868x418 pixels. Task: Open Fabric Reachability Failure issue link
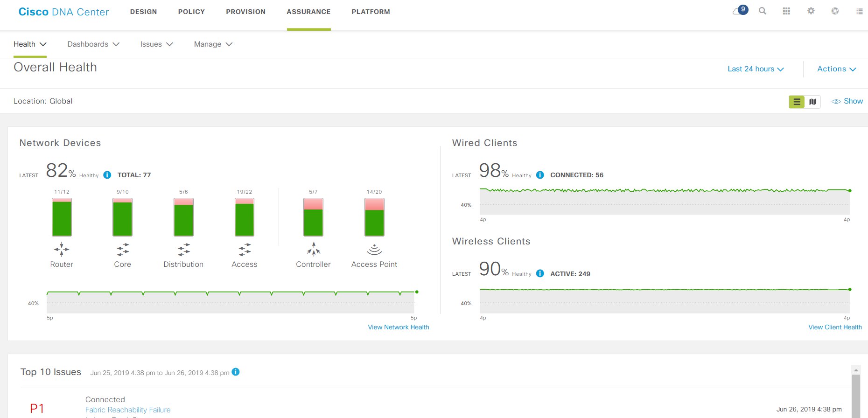point(128,410)
